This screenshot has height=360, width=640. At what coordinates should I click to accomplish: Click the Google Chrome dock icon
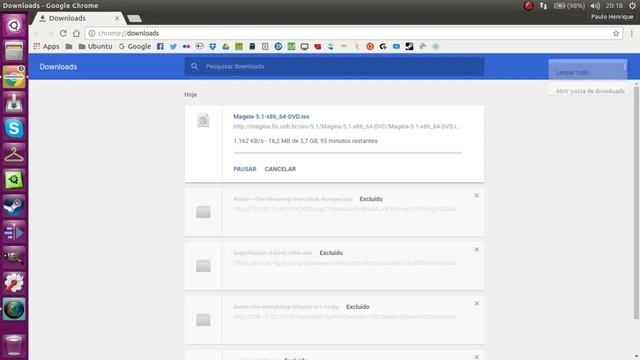[x=14, y=77]
